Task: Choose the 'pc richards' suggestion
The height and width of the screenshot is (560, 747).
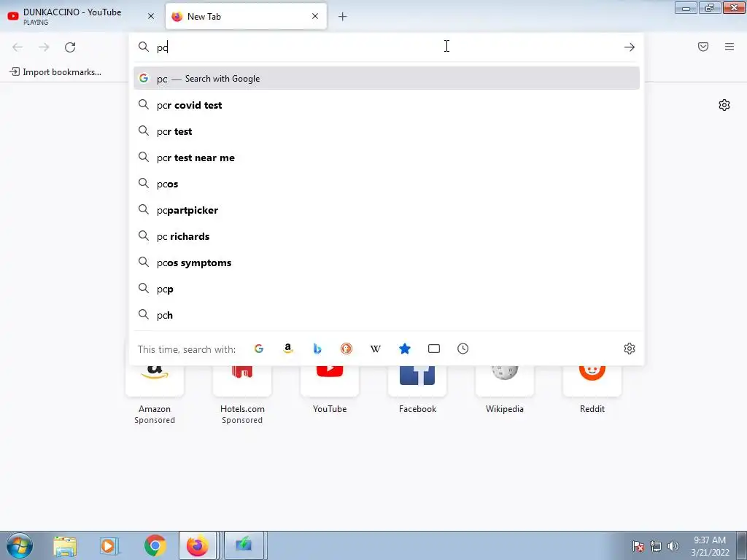Action: 387,236
